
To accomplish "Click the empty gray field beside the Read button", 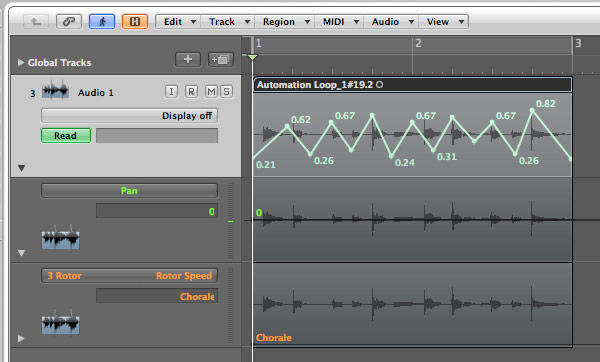I will coord(157,135).
